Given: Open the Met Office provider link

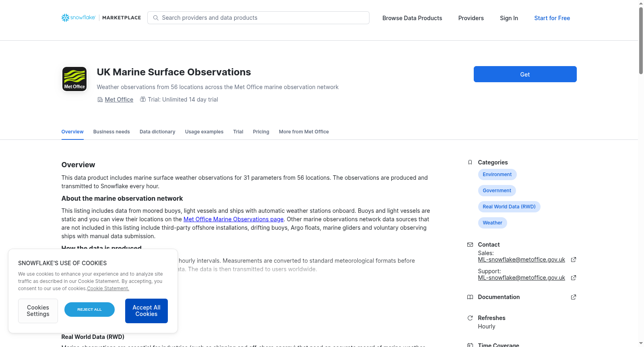Looking at the screenshot, I should (119, 100).
